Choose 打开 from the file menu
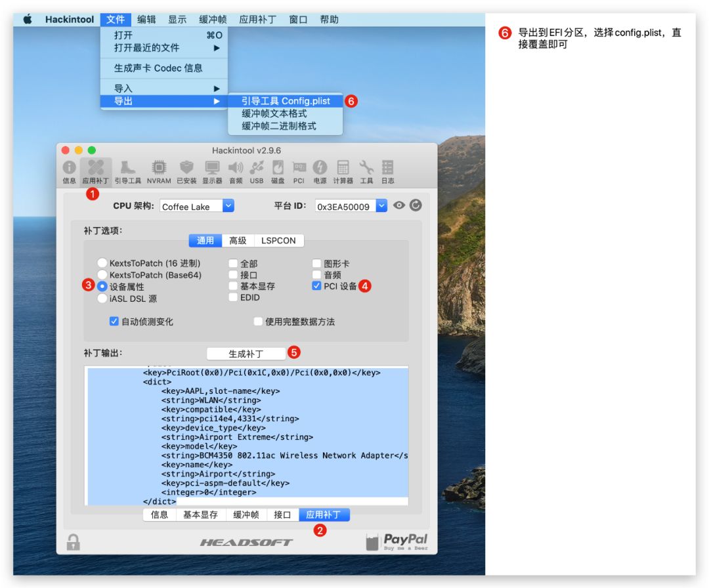 pyautogui.click(x=163, y=35)
